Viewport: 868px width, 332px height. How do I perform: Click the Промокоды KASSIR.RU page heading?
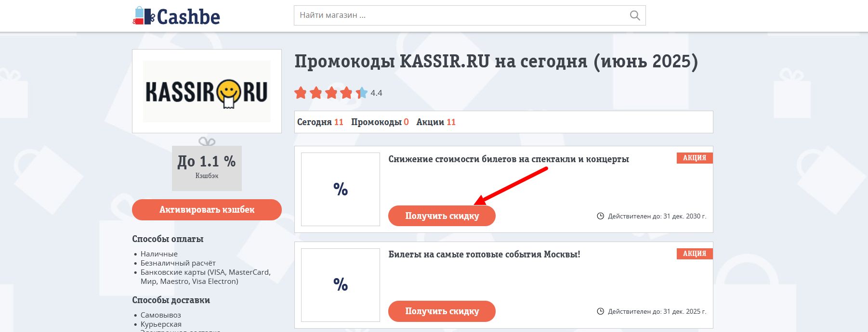tap(496, 62)
